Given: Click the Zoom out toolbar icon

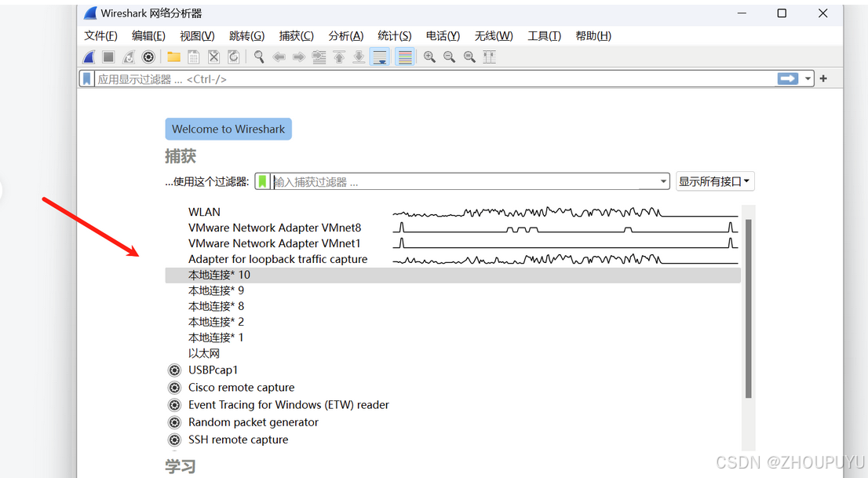Looking at the screenshot, I should tap(450, 57).
